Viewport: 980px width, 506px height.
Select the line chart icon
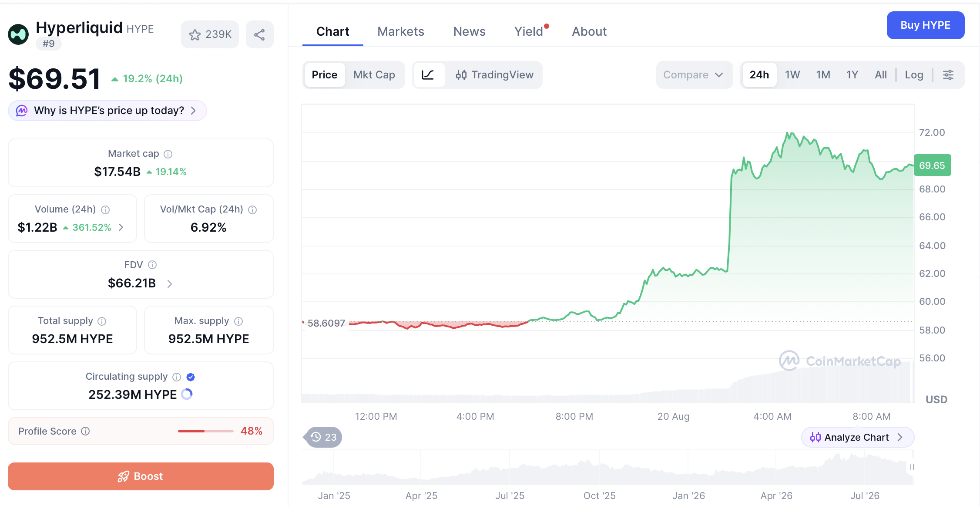pos(428,75)
